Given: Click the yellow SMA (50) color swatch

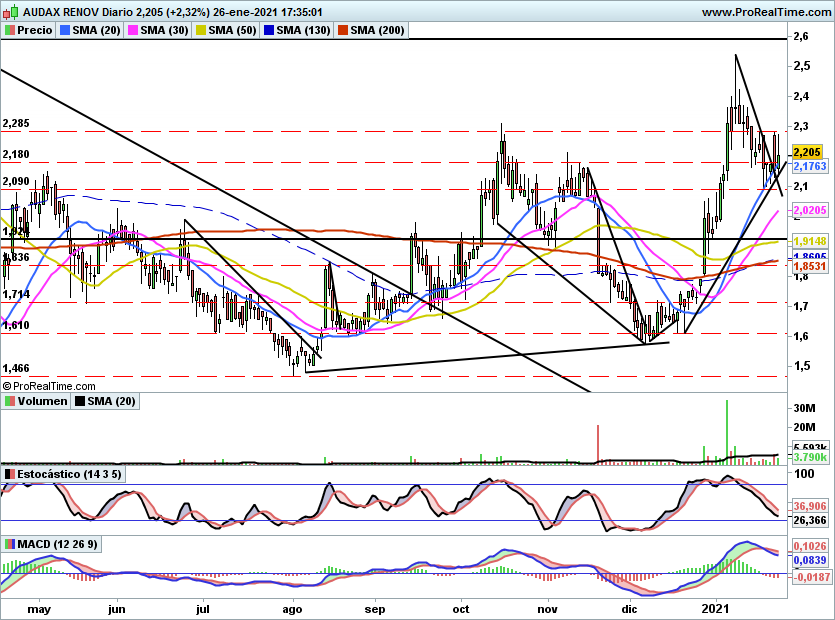Looking at the screenshot, I should coord(201,30).
